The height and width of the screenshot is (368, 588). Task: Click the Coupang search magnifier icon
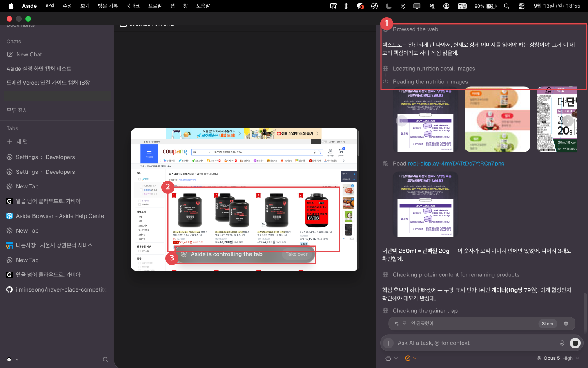(319, 152)
